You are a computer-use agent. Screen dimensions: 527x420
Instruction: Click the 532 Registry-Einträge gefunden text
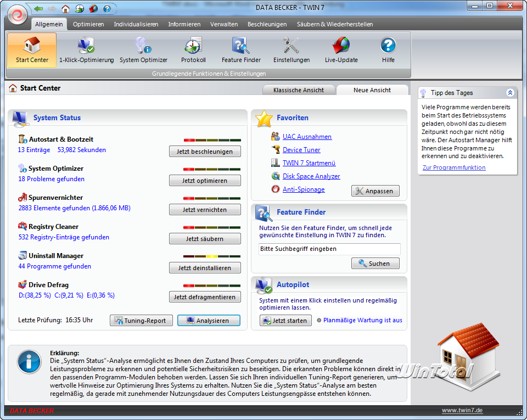point(64,237)
